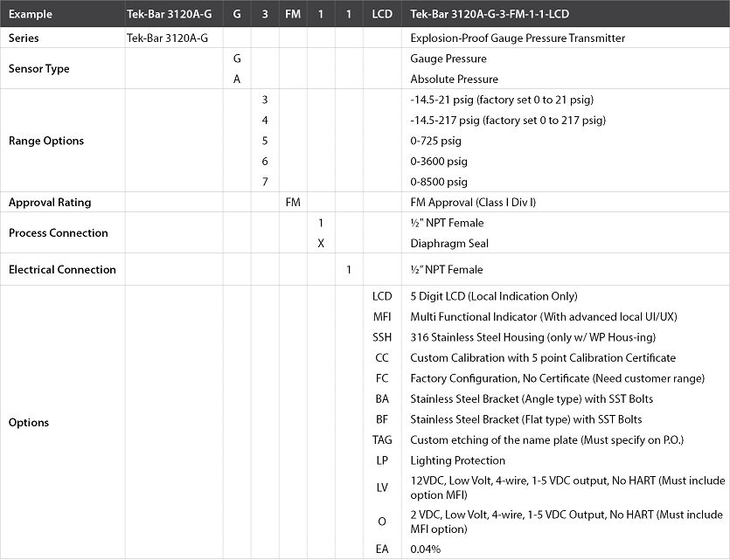Select the 'TAG' option code
Image resolution: width=730 pixels, height=560 pixels.
[382, 439]
